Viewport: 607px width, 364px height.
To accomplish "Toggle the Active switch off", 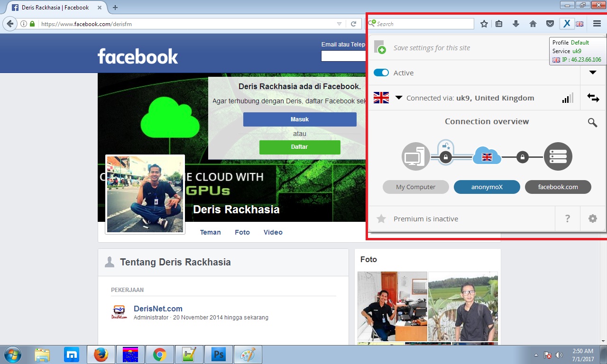I will 381,73.
